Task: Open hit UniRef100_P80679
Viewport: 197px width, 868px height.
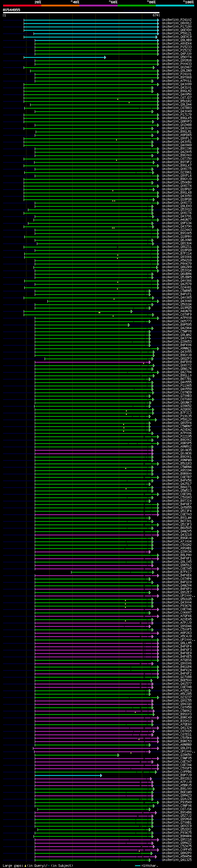Action: tap(176, 264)
